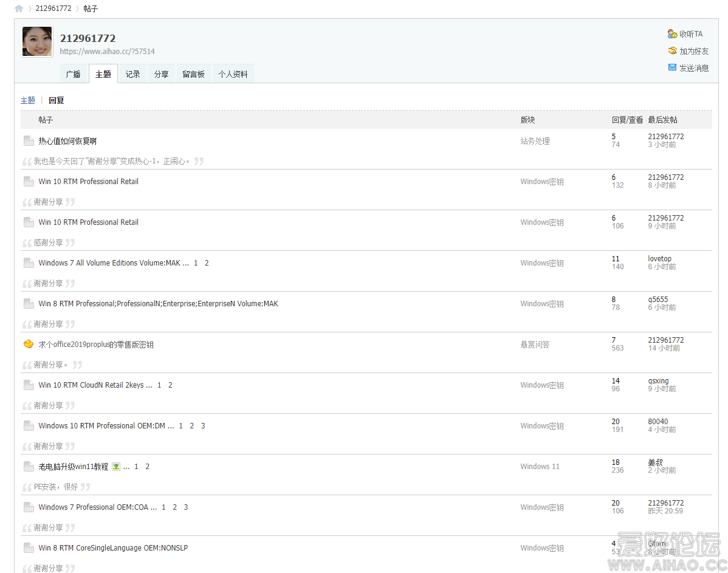
Task: Go to page 3 of Windows 10 RTM Professional OEM:DM
Action: tap(203, 426)
